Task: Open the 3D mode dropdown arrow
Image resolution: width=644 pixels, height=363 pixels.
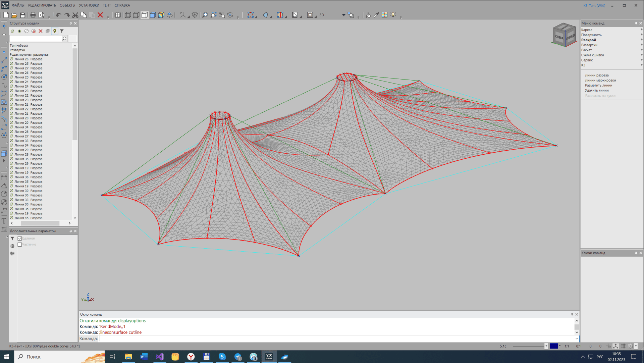Action: coord(343,15)
